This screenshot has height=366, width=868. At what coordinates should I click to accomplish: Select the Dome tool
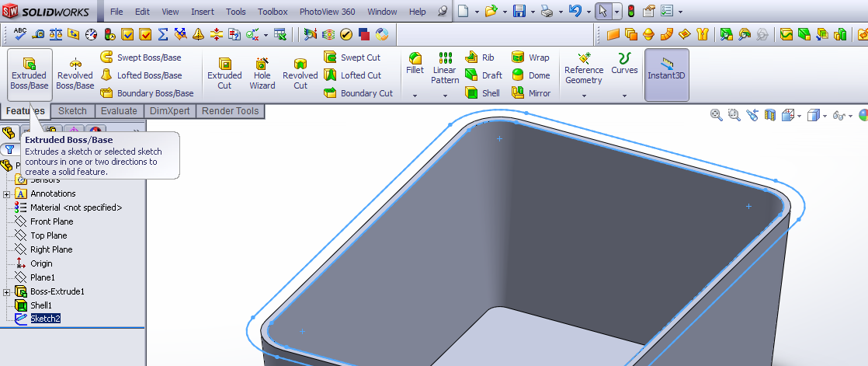pyautogui.click(x=530, y=75)
